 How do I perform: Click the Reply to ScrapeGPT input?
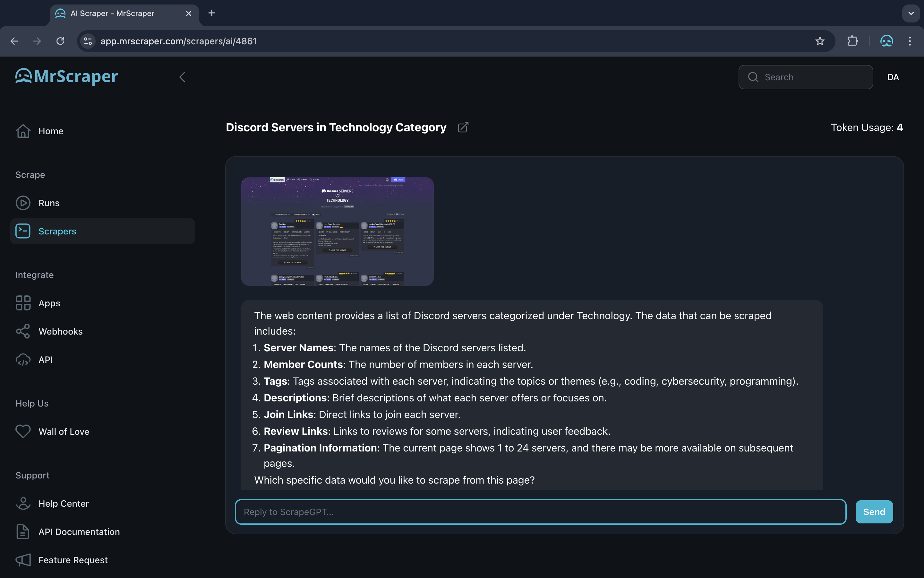(540, 512)
